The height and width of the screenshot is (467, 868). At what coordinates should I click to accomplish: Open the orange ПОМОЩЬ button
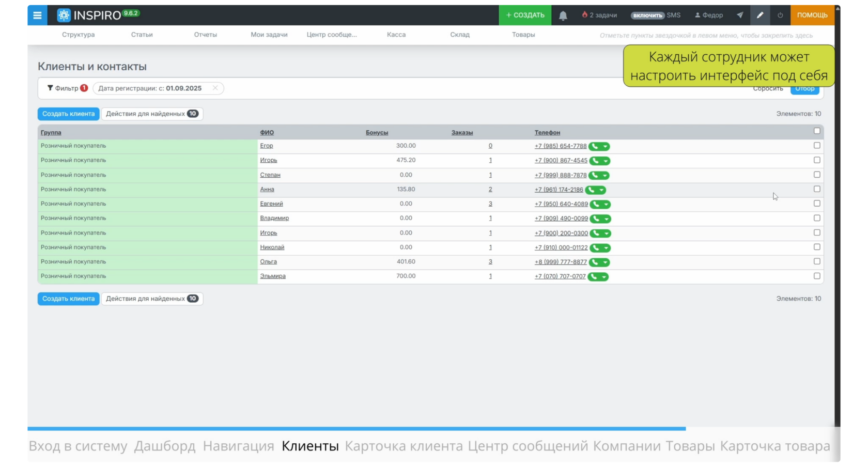pyautogui.click(x=812, y=15)
